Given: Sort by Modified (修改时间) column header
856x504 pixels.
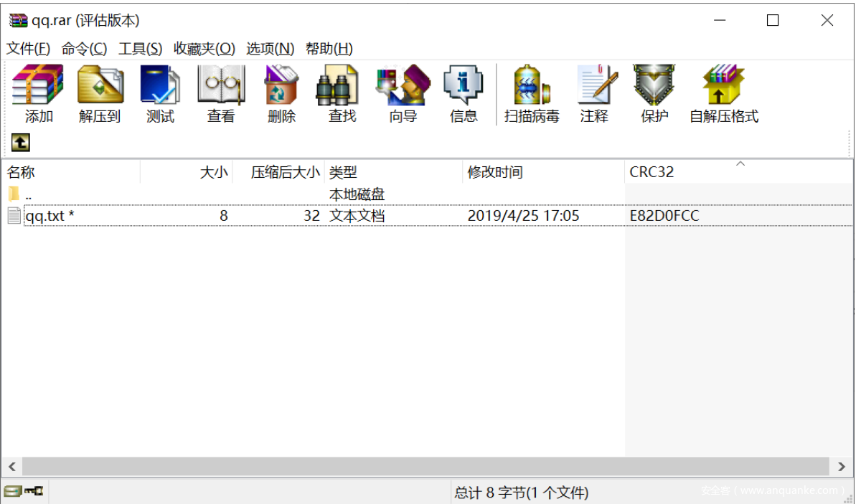Looking at the screenshot, I should click(x=544, y=172).
